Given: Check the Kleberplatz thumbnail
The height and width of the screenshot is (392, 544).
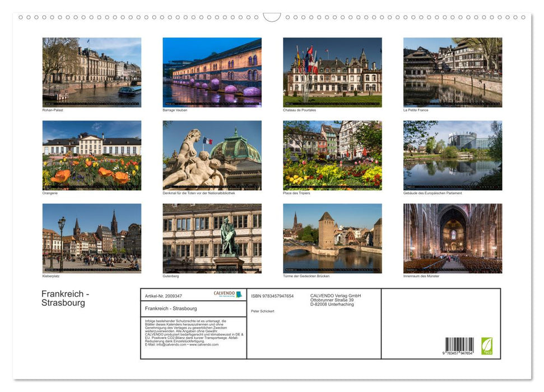Looking at the screenshot, I should pos(91,239).
